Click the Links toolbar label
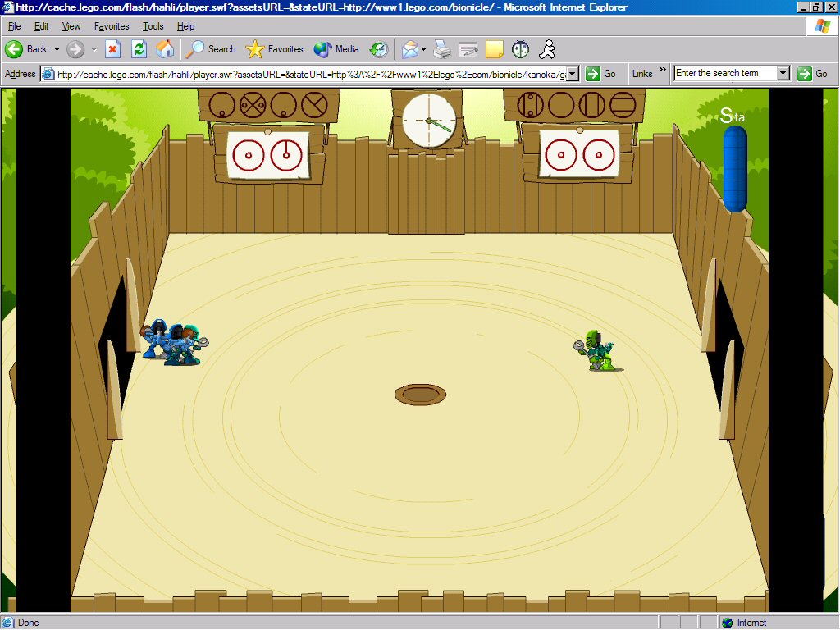The height and width of the screenshot is (630, 840). click(641, 74)
